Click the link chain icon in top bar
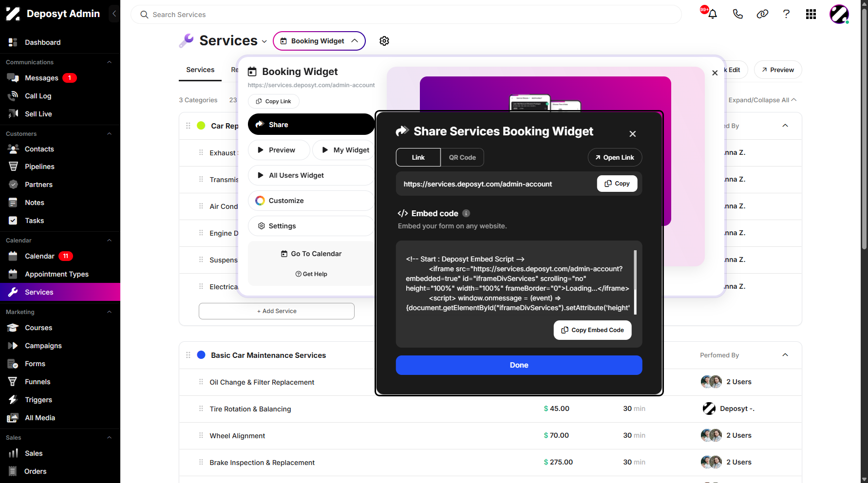This screenshot has width=868, height=483. 762,14
